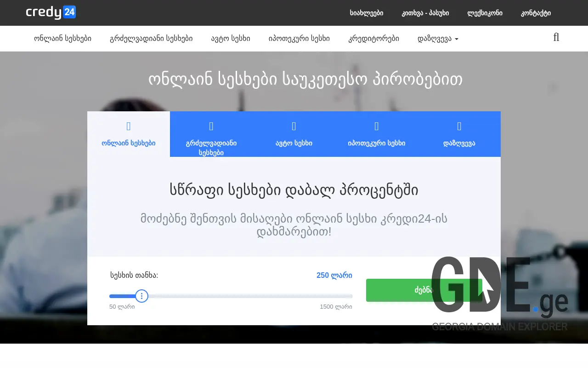This screenshot has height=368, width=588.
Task: Click the loan amount slider handle
Action: point(141,296)
